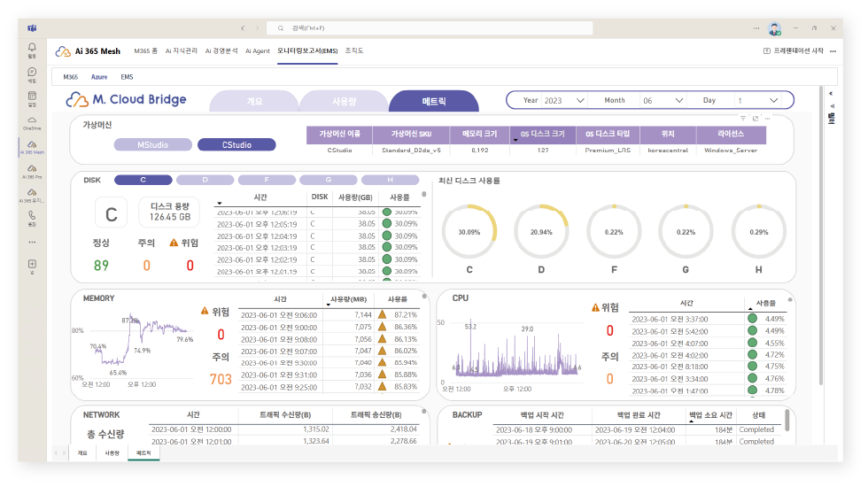The width and height of the screenshot is (868, 487).
Task: Open the M365 홈 tab
Action: 145,51
